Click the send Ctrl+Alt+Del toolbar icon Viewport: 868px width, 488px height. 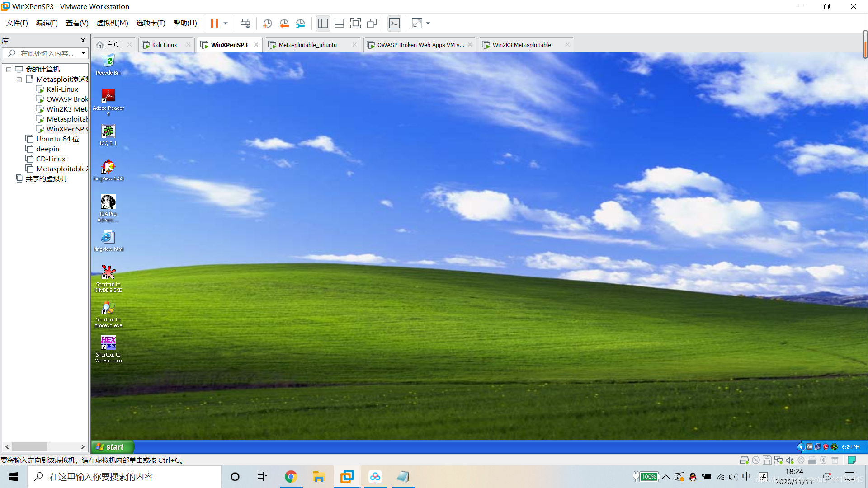[245, 23]
